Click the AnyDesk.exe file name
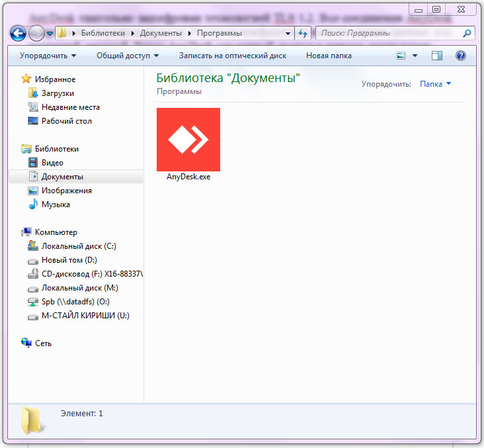Viewport: 484px width, 448px height. 188,177
